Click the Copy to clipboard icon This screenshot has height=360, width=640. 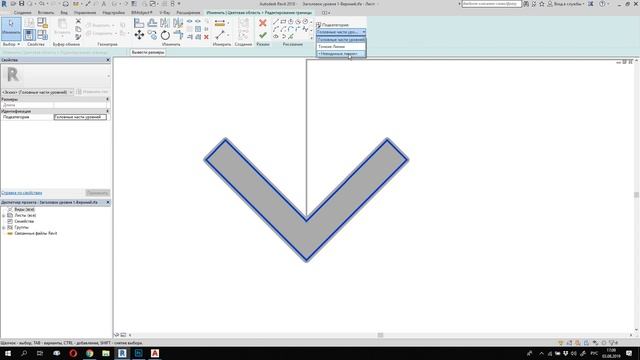coord(78,29)
